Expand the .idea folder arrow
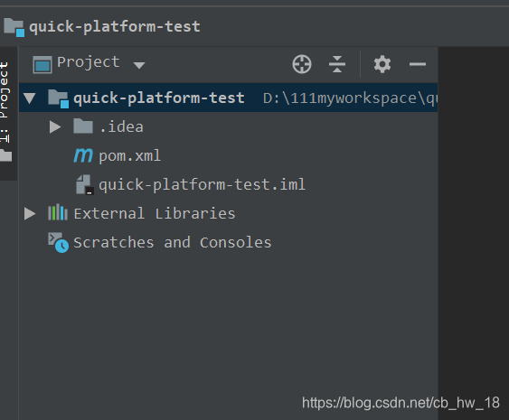 55,126
